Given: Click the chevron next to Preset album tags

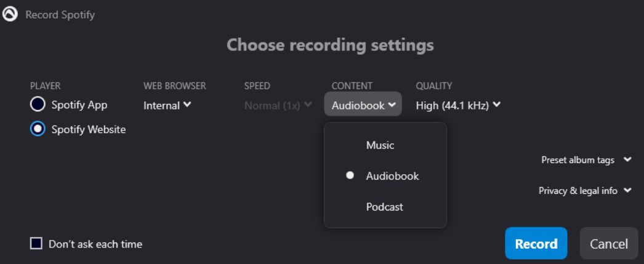Looking at the screenshot, I should click(x=627, y=160).
